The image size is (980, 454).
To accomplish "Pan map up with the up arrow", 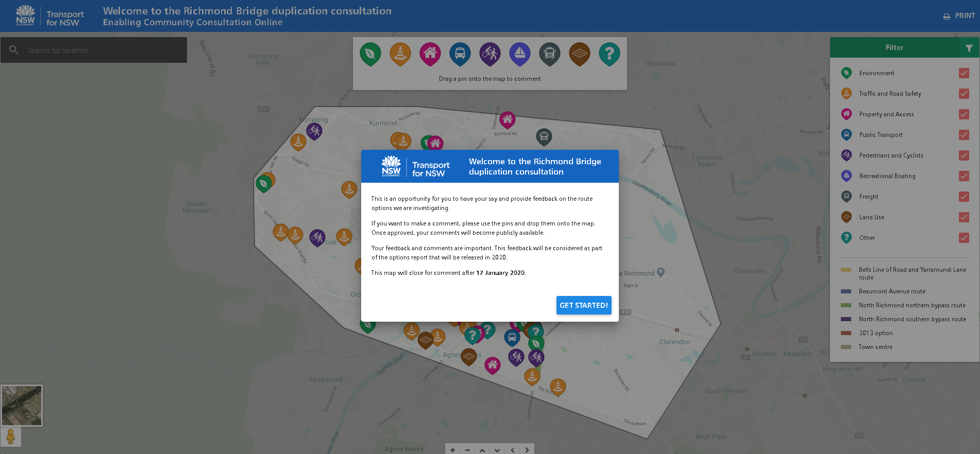I will click(x=482, y=449).
